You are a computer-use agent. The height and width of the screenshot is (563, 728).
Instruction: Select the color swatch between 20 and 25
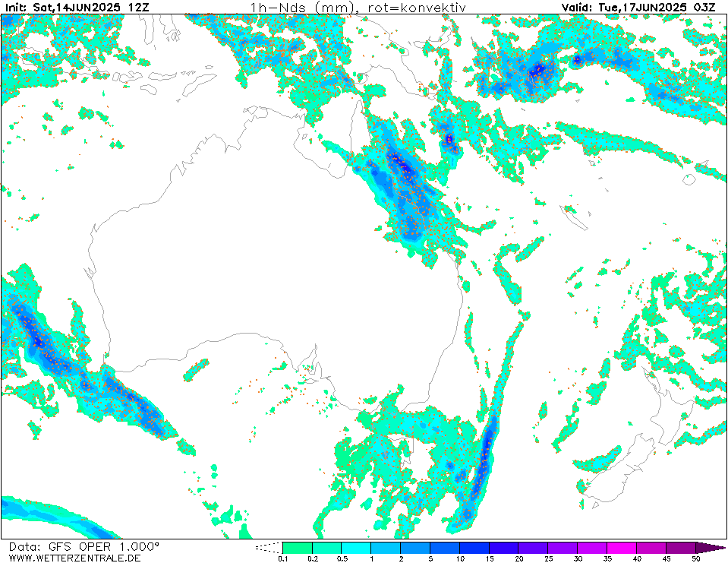pyautogui.click(x=533, y=548)
